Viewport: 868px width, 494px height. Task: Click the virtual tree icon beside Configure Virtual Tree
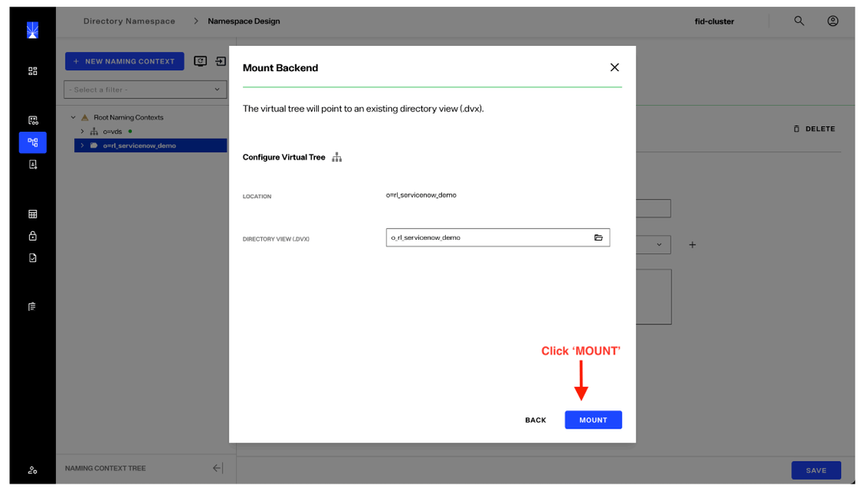click(x=337, y=157)
